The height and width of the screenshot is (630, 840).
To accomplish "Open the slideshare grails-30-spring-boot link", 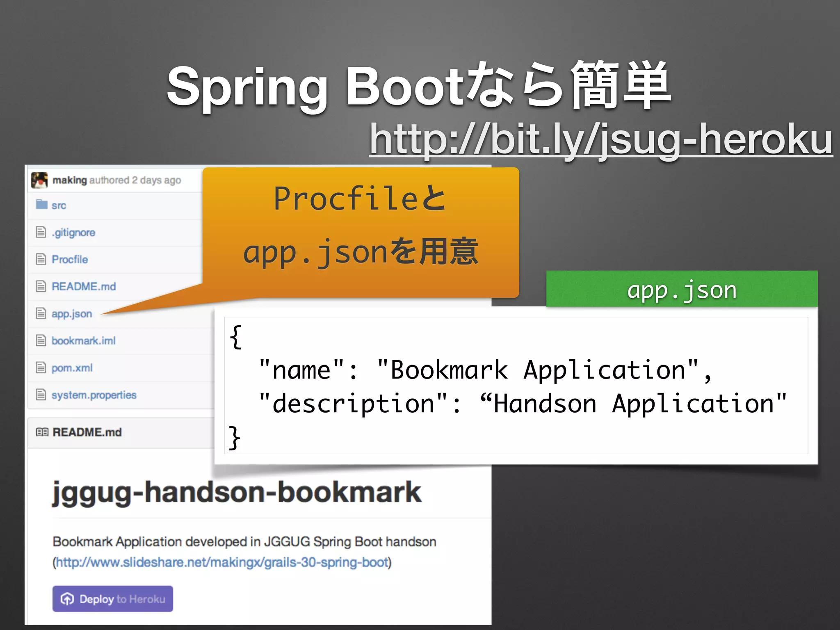I will [222, 562].
